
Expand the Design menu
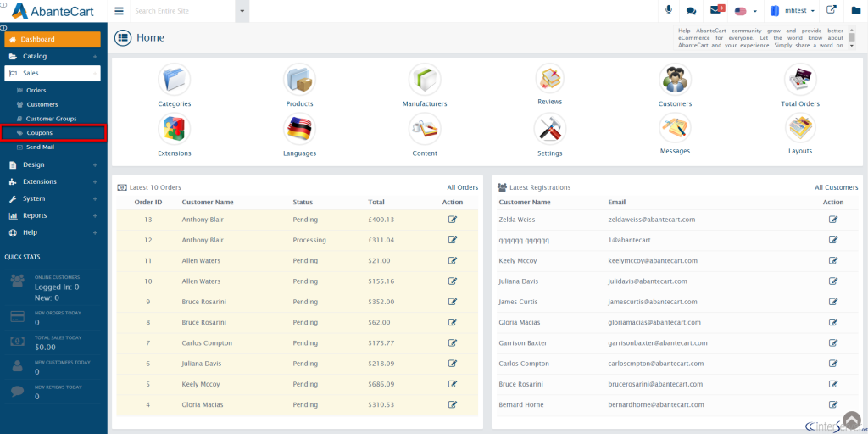53,165
